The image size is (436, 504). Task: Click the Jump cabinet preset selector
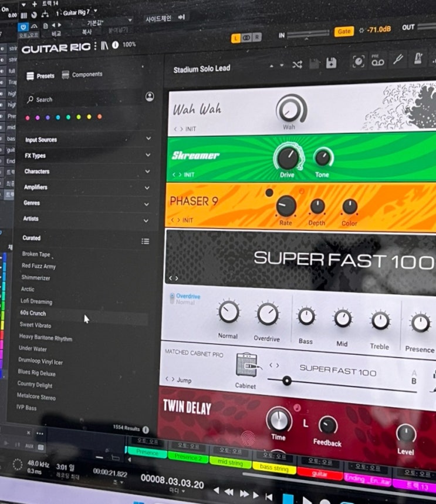(178, 380)
